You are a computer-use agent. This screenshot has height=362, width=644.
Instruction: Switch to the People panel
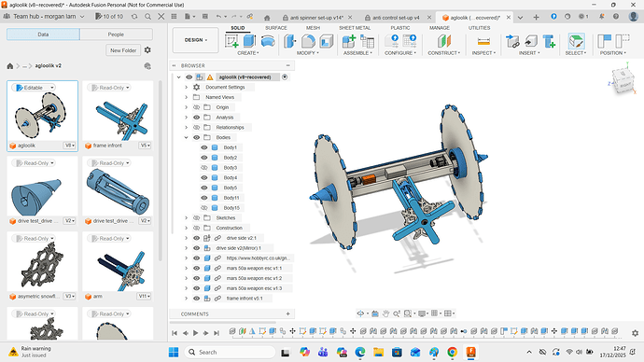116,35
